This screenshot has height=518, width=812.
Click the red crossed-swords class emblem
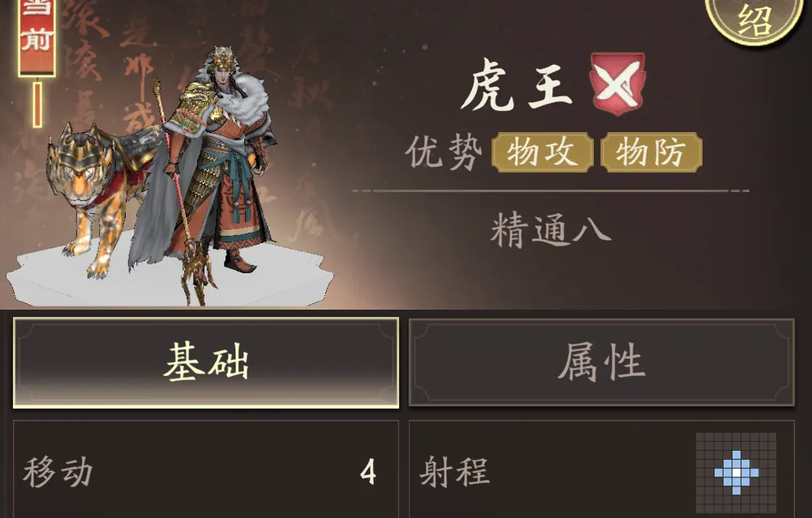coord(617,83)
